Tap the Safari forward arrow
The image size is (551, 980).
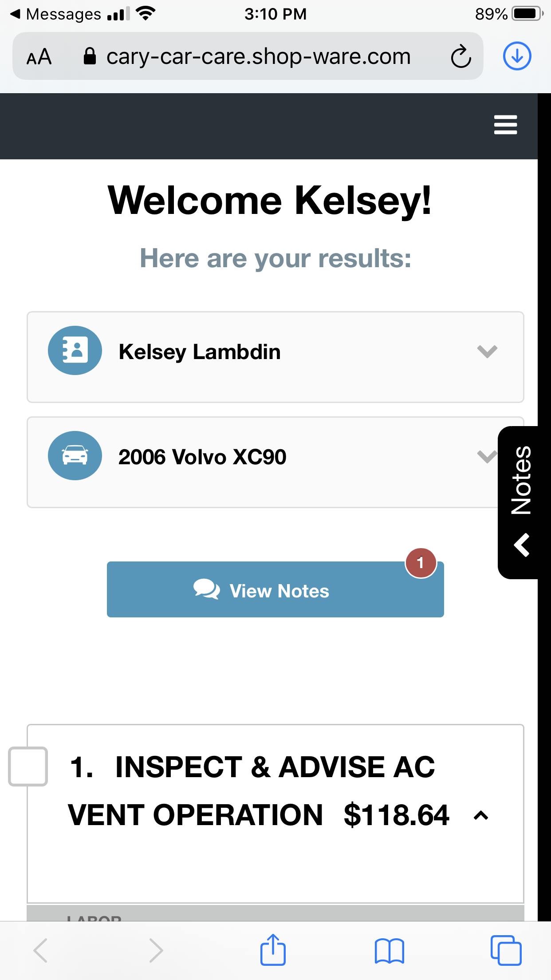click(156, 950)
